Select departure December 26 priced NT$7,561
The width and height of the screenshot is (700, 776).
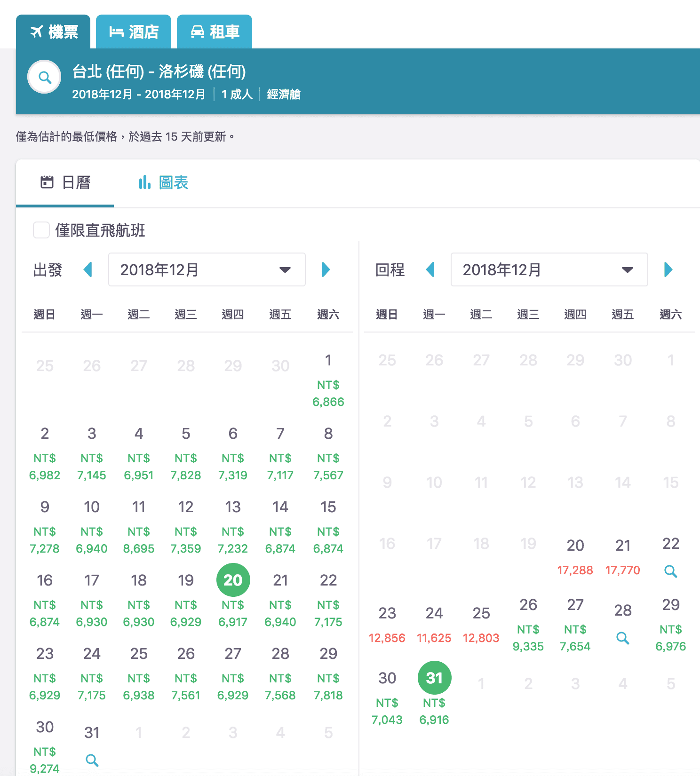186,674
